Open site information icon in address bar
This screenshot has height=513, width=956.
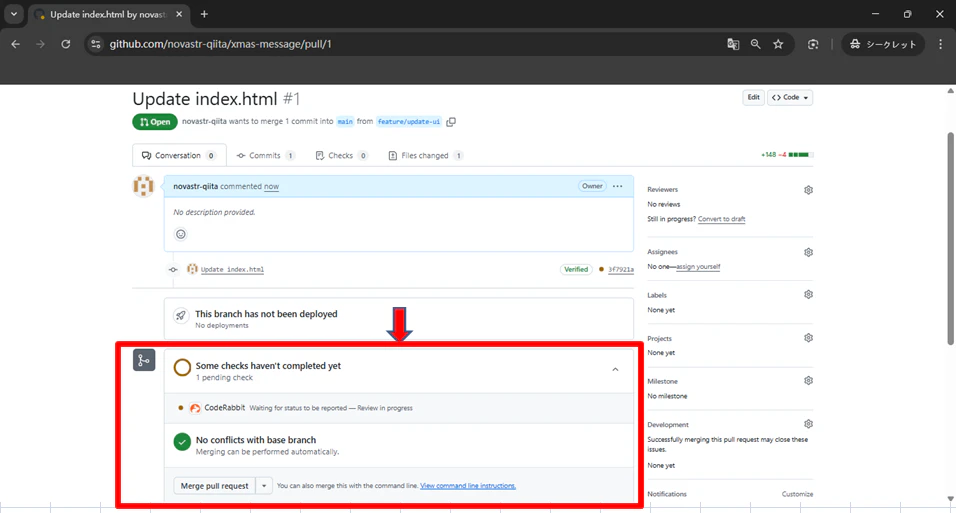[x=96, y=44]
